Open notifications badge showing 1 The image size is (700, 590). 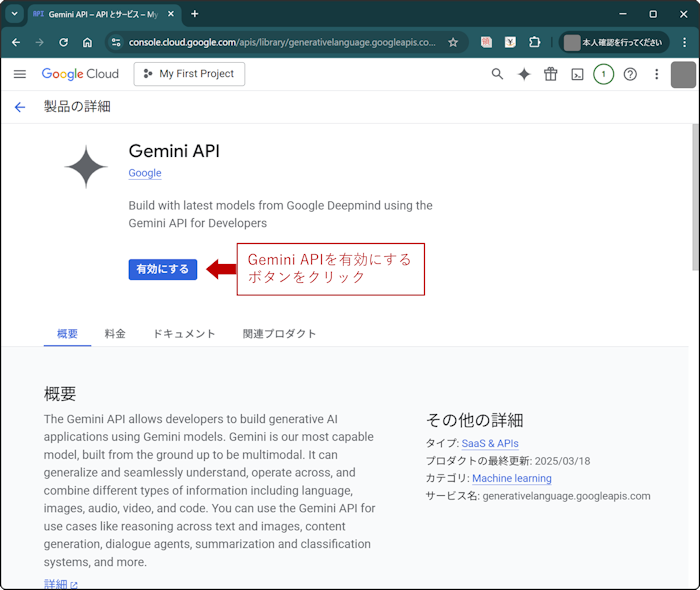603,74
